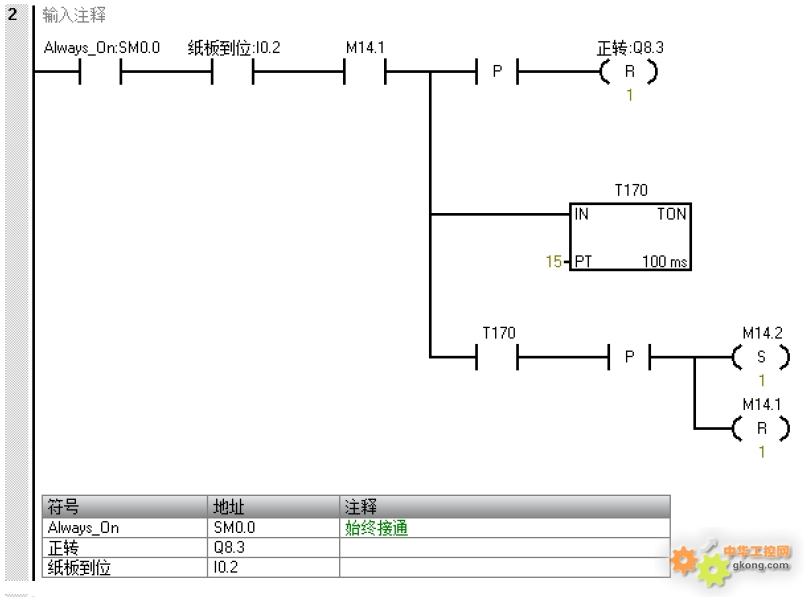Select the 纸板到位:I0.2 contact
Screen dimensions: 804x597
pos(232,71)
